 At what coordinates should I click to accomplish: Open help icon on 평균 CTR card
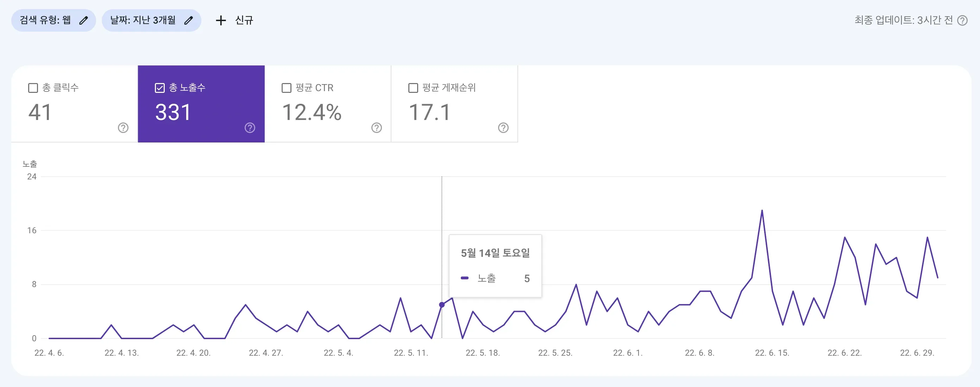(376, 128)
